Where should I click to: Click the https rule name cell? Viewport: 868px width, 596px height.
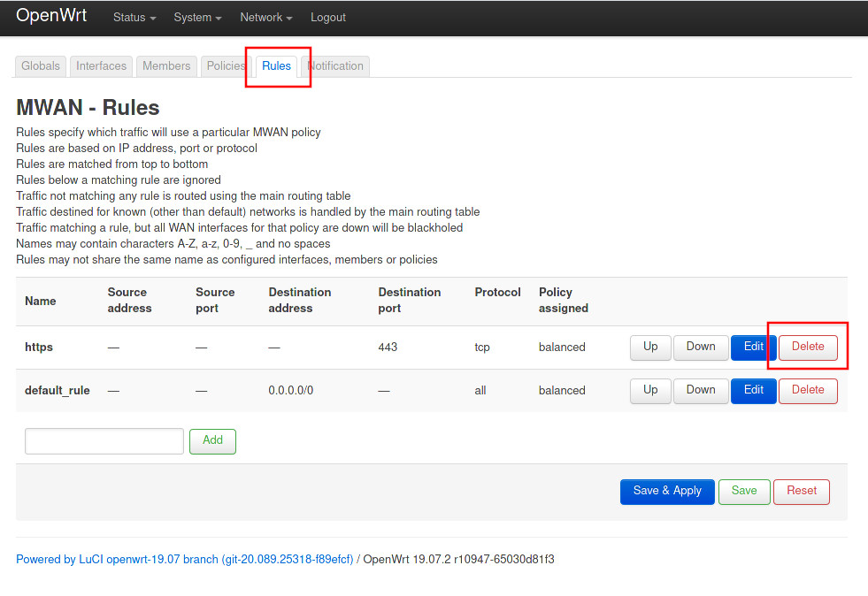click(39, 347)
